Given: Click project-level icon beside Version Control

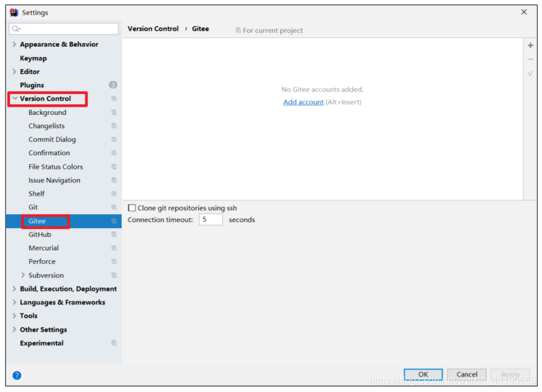Looking at the screenshot, I should pos(114,99).
